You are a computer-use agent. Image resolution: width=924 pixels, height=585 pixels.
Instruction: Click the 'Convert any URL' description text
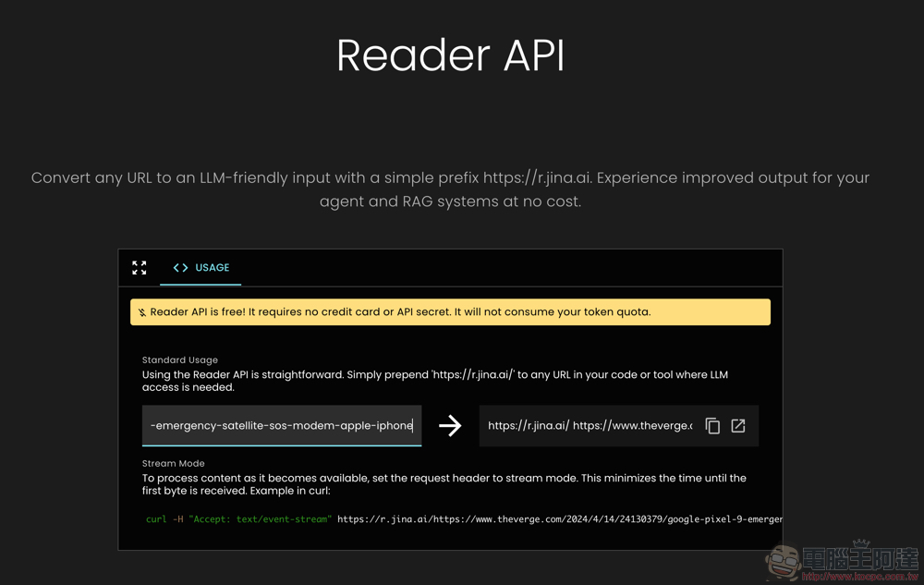(x=450, y=189)
